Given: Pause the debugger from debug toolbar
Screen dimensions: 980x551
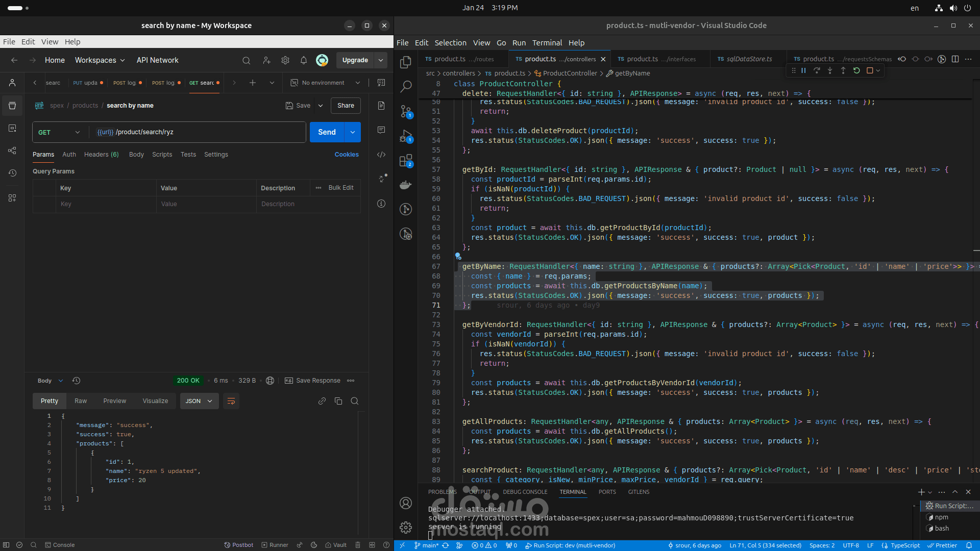Looking at the screenshot, I should point(803,70).
